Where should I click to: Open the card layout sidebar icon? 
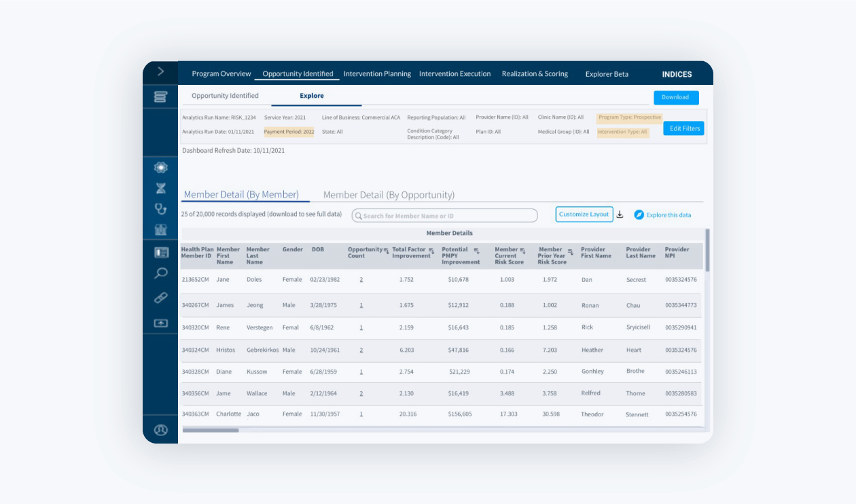(x=161, y=253)
